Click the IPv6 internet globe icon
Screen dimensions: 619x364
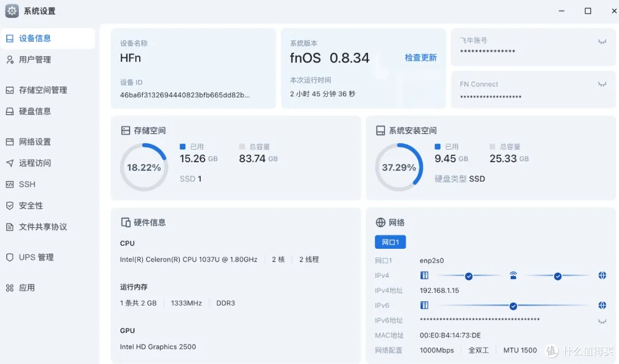coord(602,305)
